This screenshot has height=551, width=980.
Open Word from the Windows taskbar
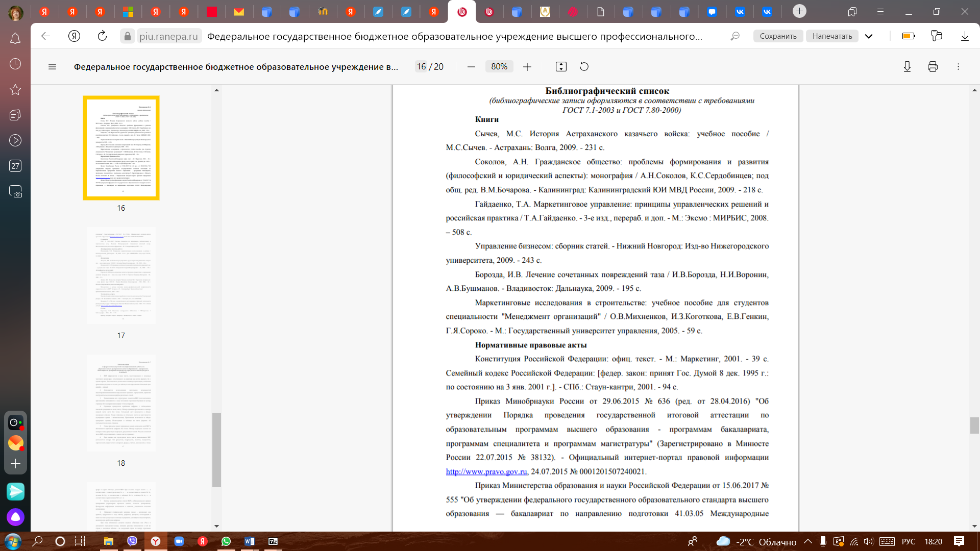tap(250, 541)
